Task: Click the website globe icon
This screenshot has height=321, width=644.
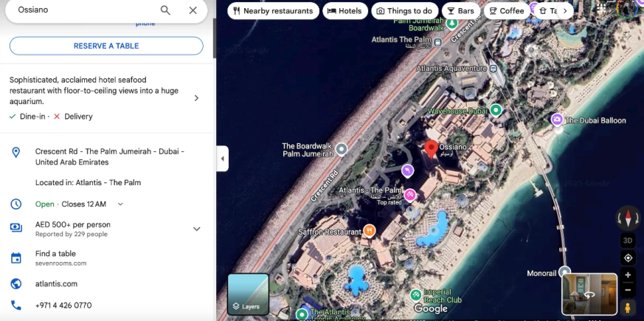Action: (15, 284)
